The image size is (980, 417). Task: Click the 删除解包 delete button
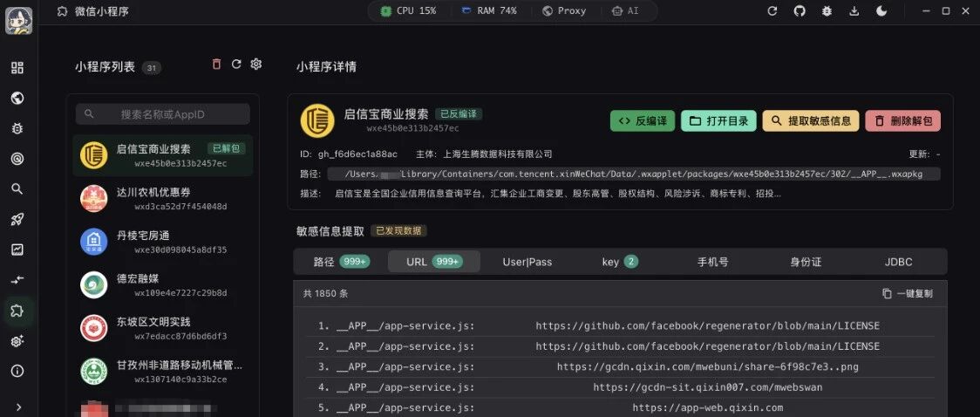(903, 121)
